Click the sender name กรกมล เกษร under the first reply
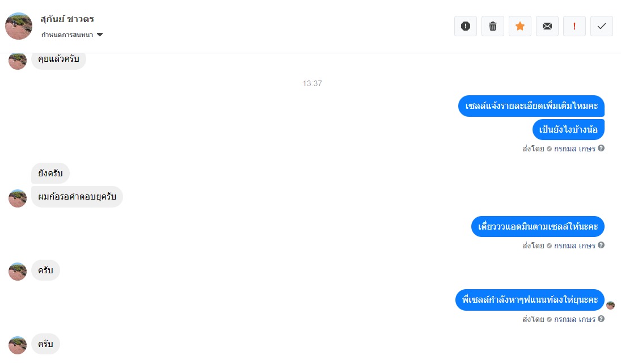Screen dimensions: 621x364 coord(574,149)
